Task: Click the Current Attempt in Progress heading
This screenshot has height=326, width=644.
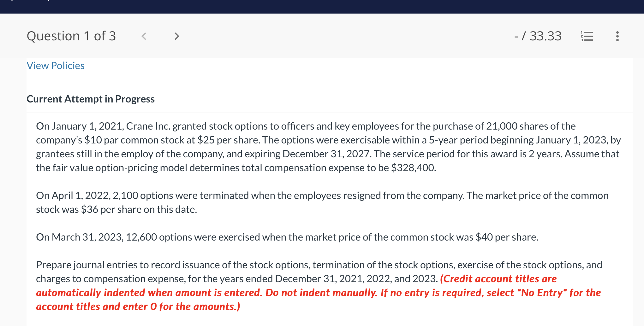Action: pyautogui.click(x=91, y=99)
